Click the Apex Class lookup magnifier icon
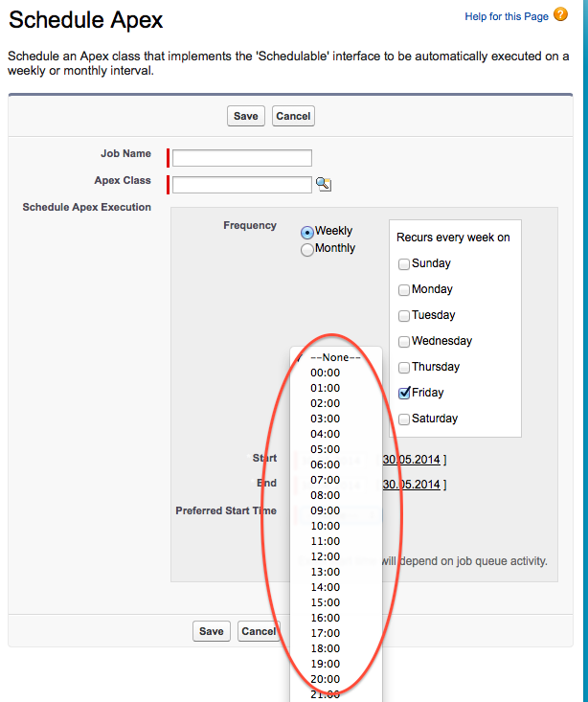Image resolution: width=588 pixels, height=702 pixels. (x=324, y=185)
